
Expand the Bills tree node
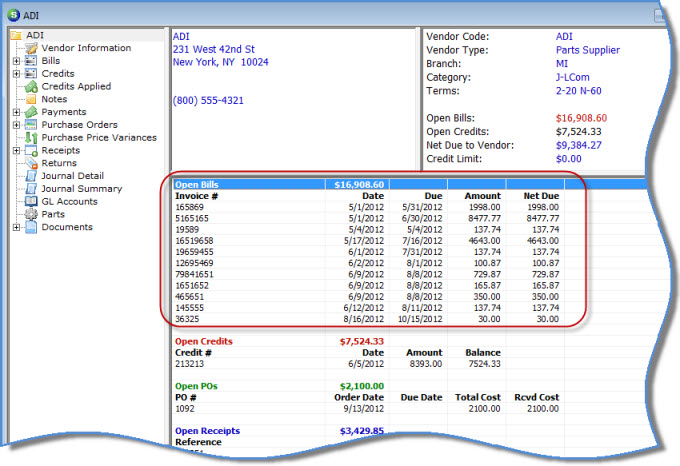16,61
